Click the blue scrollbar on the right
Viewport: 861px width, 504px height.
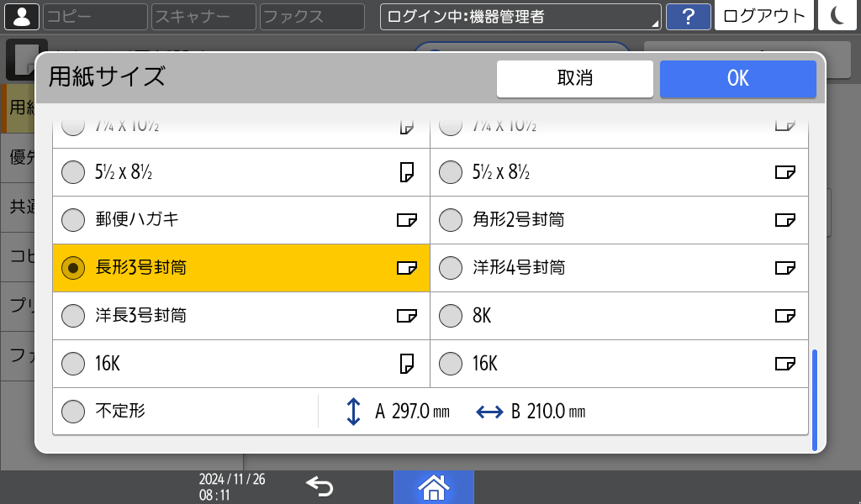click(814, 395)
